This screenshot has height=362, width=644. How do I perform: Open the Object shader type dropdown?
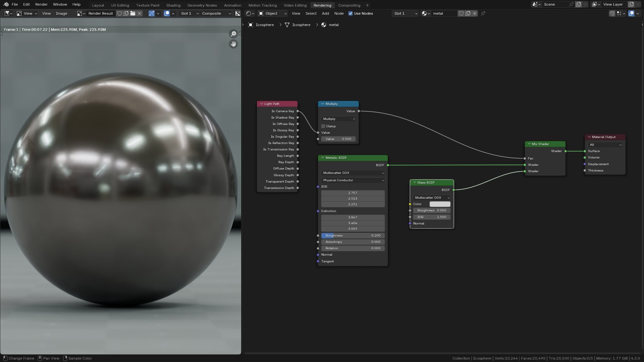pyautogui.click(x=272, y=13)
